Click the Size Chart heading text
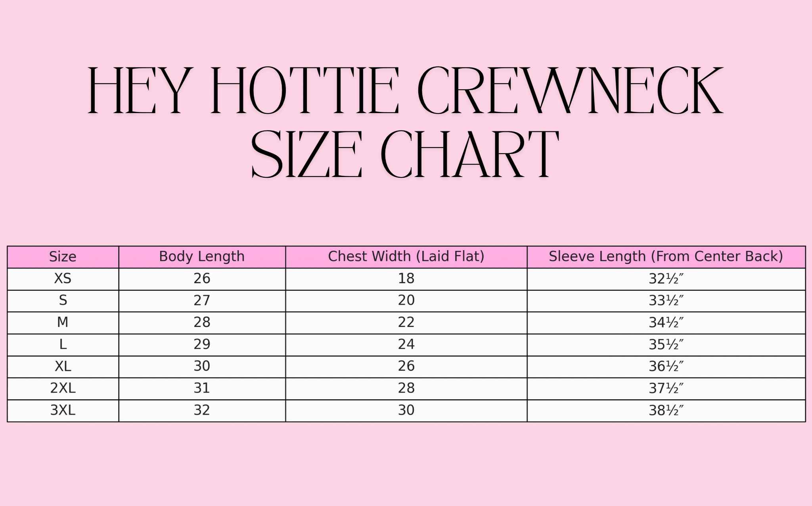The image size is (812, 506). pos(405,155)
